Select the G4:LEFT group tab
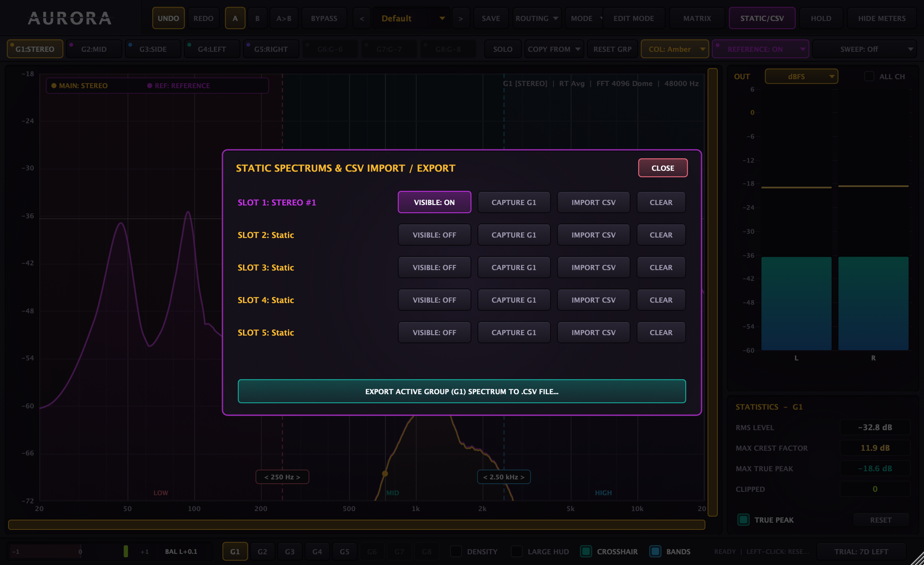This screenshot has height=565, width=924. tap(212, 49)
